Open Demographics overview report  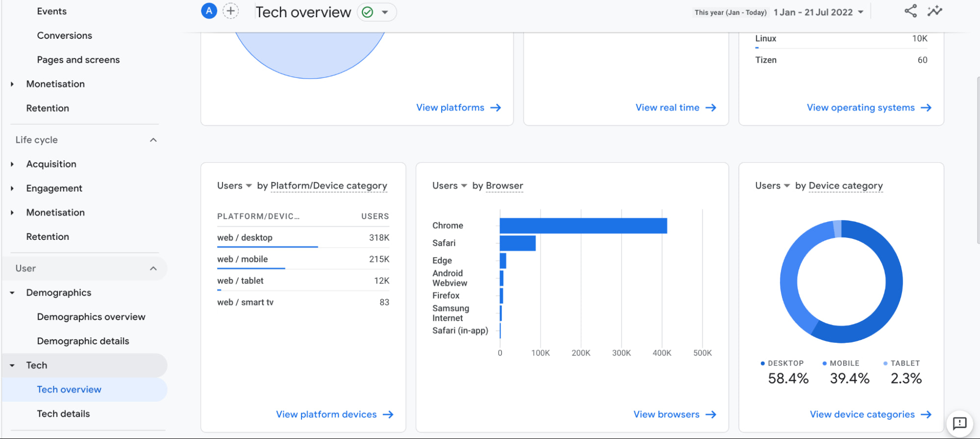(91, 317)
